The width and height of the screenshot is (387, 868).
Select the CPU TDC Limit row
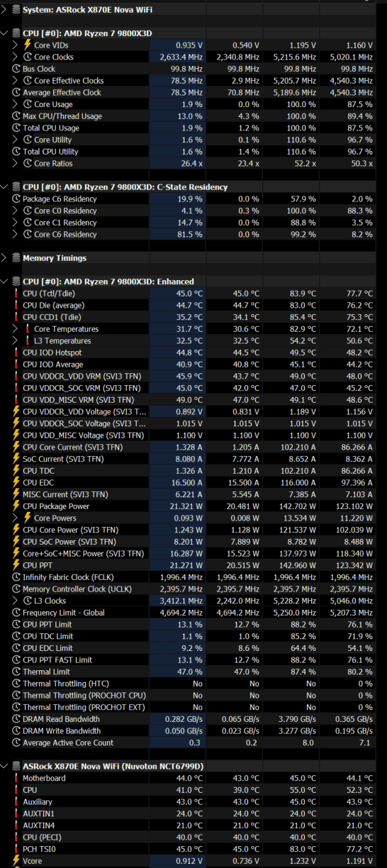[x=193, y=636]
